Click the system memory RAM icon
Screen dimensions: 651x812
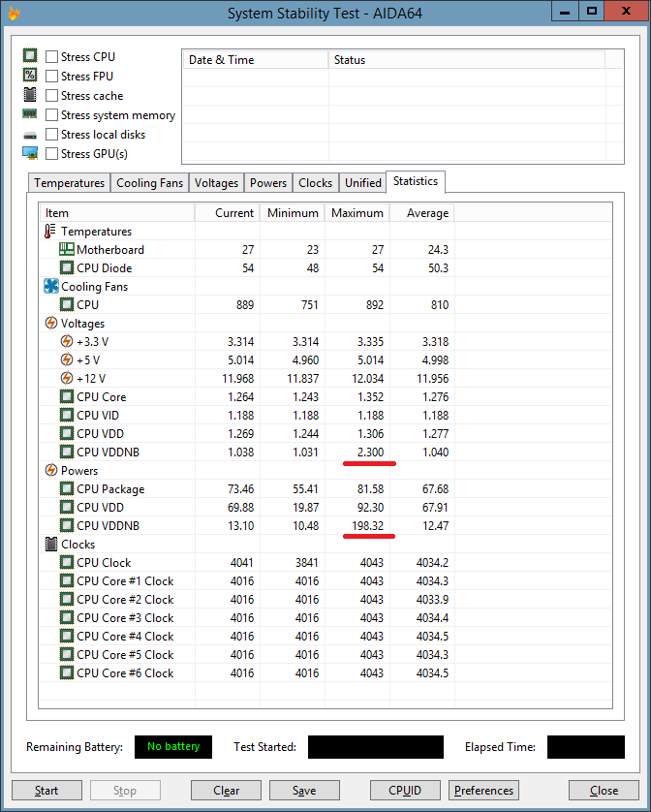pos(29,114)
